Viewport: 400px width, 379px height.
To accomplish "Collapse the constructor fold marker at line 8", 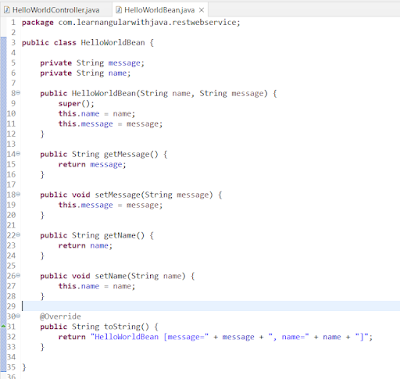I will [x=18, y=93].
